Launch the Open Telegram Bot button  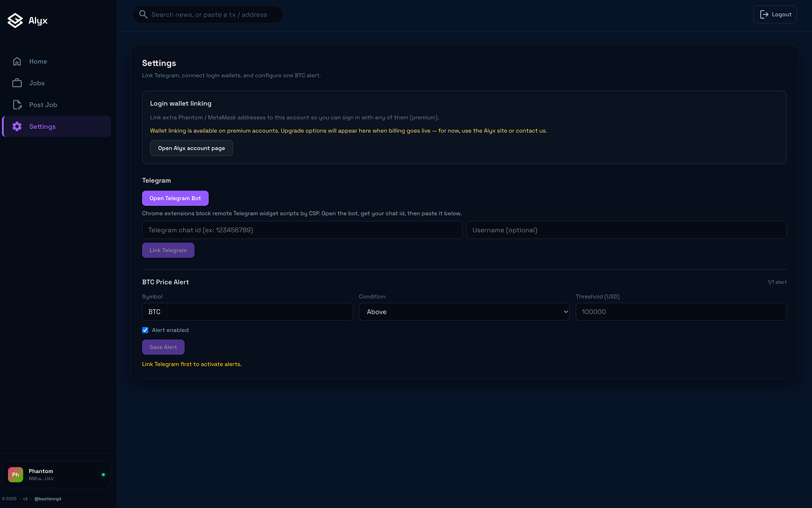click(175, 198)
